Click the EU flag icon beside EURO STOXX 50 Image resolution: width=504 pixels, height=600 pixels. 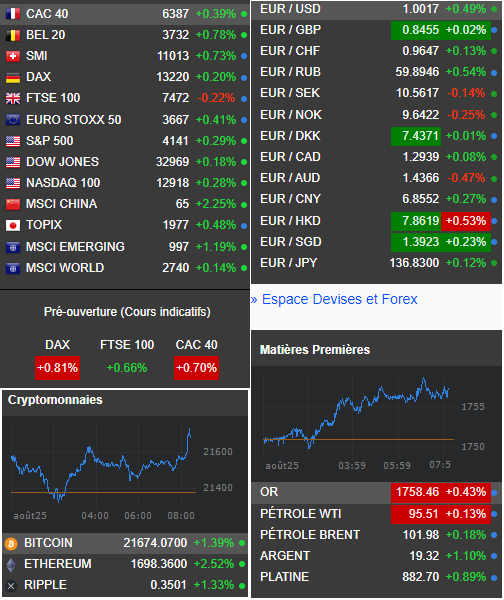click(x=13, y=120)
